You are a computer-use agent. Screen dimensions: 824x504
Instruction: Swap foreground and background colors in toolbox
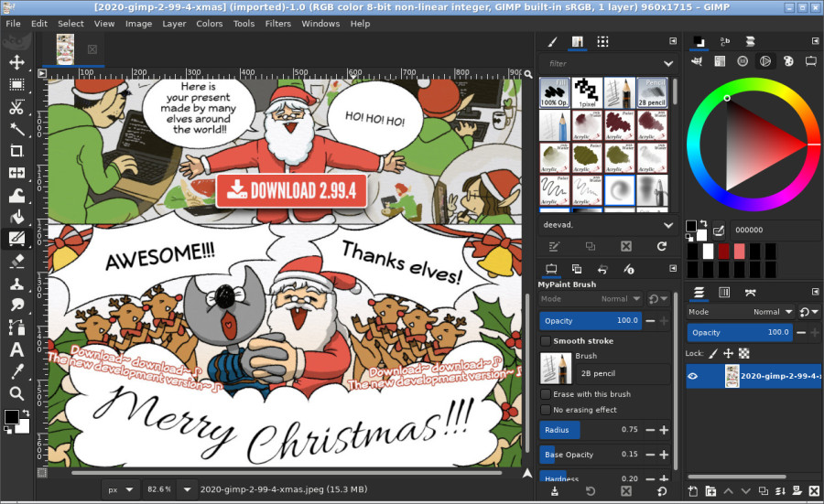tap(26, 413)
